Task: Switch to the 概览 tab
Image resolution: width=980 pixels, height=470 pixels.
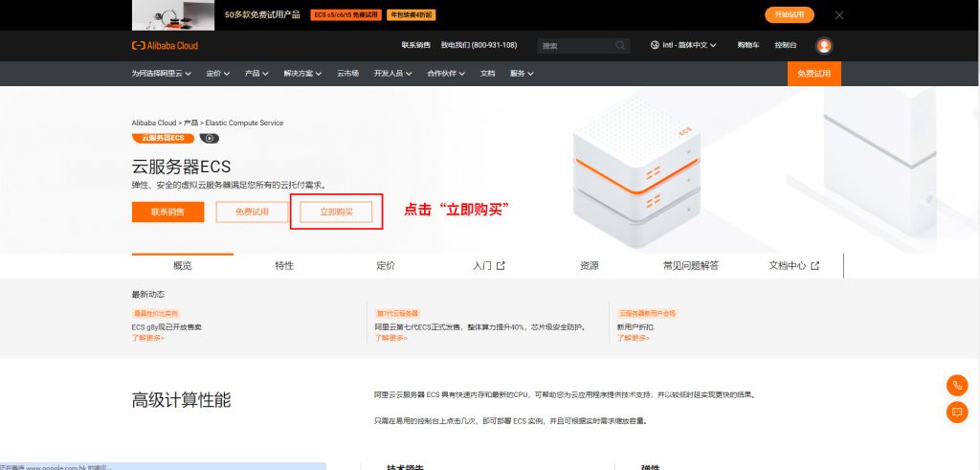Action: (x=183, y=265)
